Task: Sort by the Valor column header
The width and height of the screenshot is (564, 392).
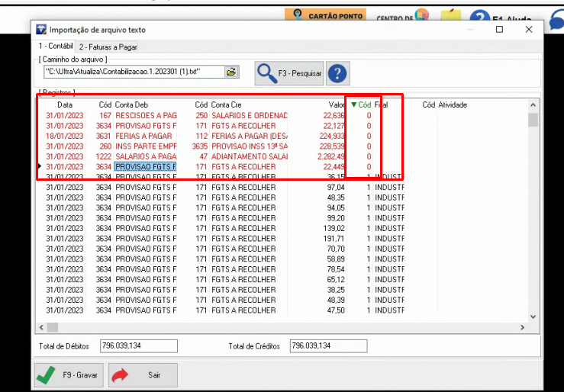Action: tap(337, 105)
